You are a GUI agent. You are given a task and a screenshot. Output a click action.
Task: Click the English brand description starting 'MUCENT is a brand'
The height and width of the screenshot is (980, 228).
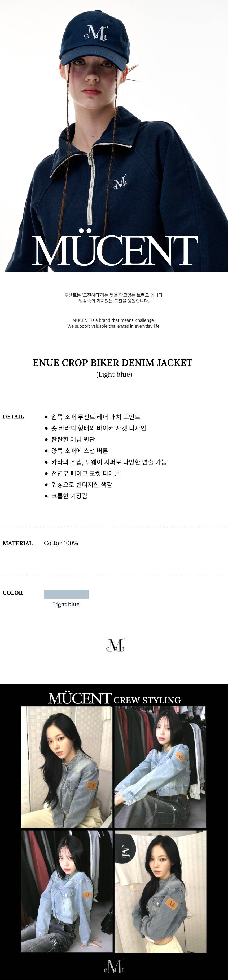[x=114, y=323]
